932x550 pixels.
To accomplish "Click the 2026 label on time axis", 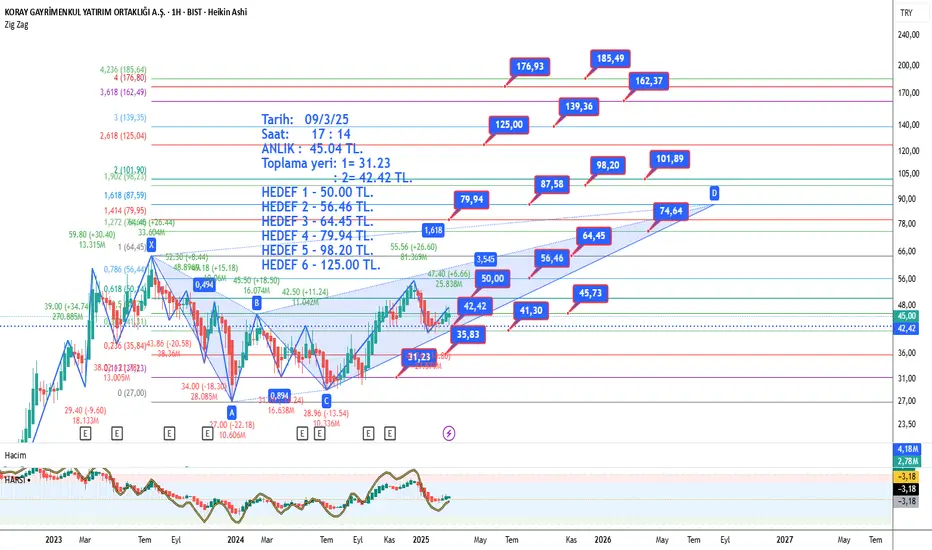I will (603, 540).
